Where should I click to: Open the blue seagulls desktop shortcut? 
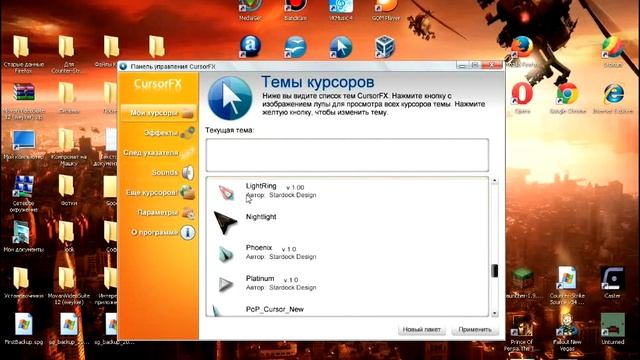pyautogui.click(x=295, y=46)
